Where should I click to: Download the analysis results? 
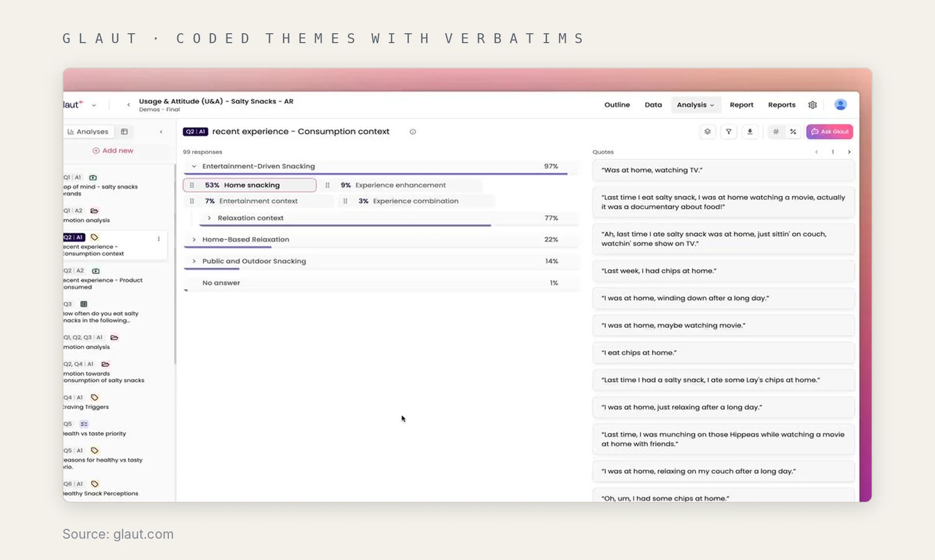click(750, 131)
